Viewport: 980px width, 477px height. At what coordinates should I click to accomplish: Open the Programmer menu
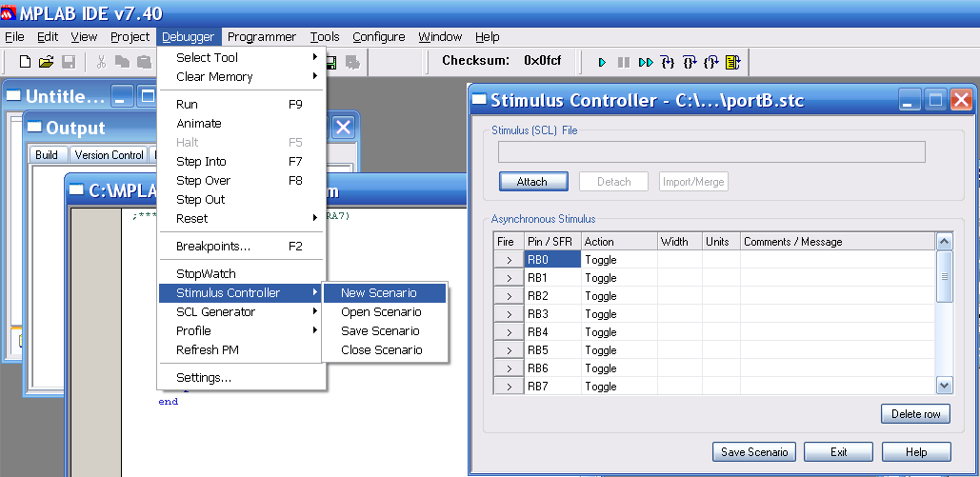click(x=262, y=37)
